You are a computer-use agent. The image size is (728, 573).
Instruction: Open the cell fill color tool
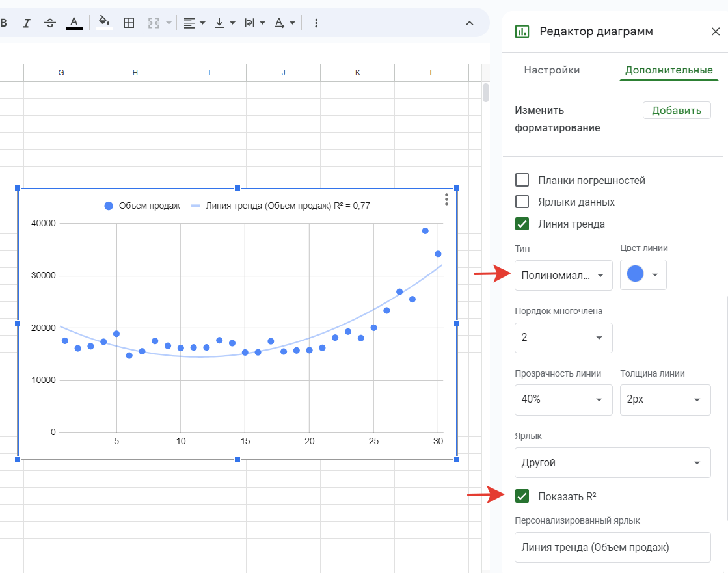pos(104,23)
